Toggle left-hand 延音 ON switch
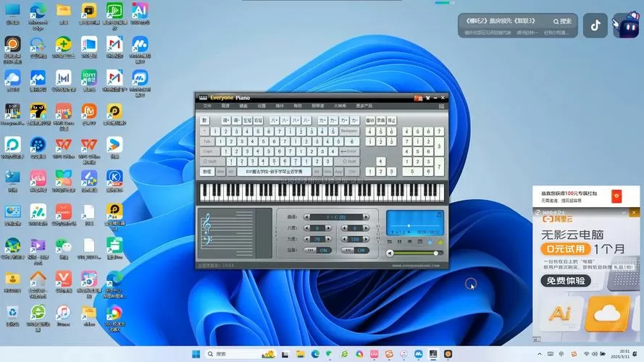Screen dimensions: 644x362 [x=317, y=250]
